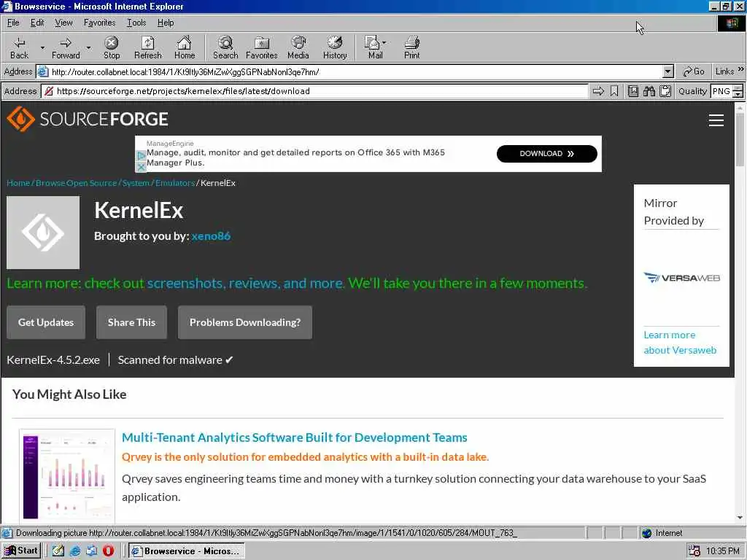
Task: Open the Back history dropdown arrow
Action: tap(42, 47)
